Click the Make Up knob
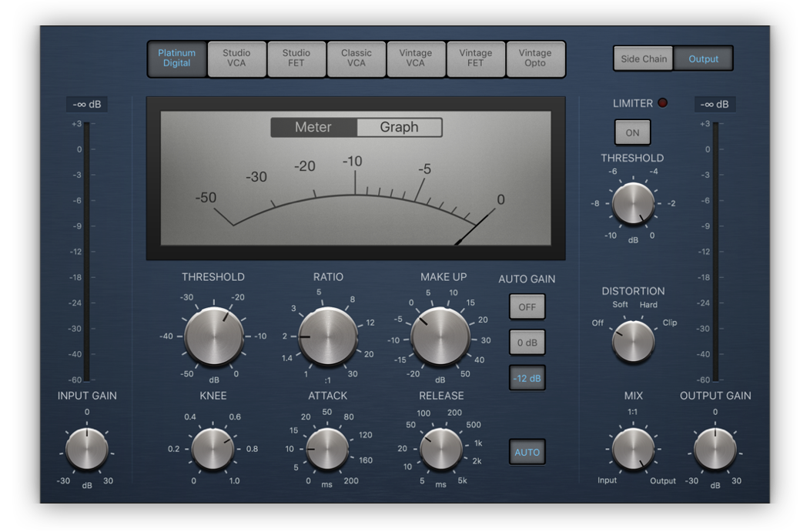Screen dimensions: 810x532 click(x=441, y=336)
